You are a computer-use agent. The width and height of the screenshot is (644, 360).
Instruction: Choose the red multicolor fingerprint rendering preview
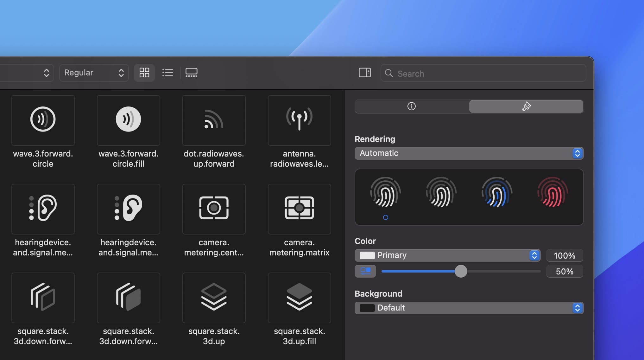pyautogui.click(x=552, y=192)
